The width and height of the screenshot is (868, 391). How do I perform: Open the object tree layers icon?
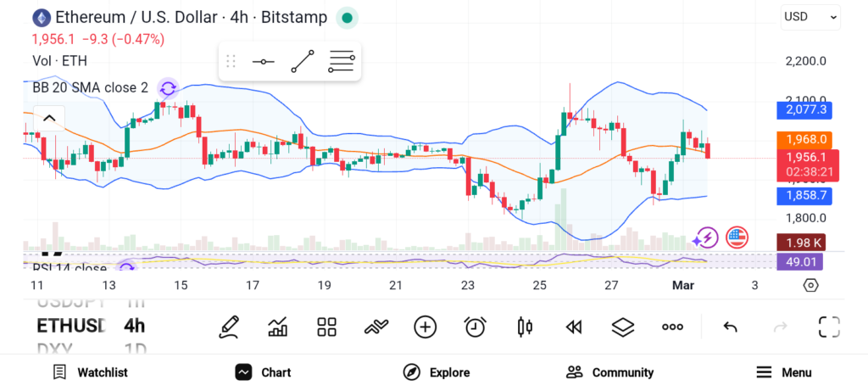click(x=623, y=327)
